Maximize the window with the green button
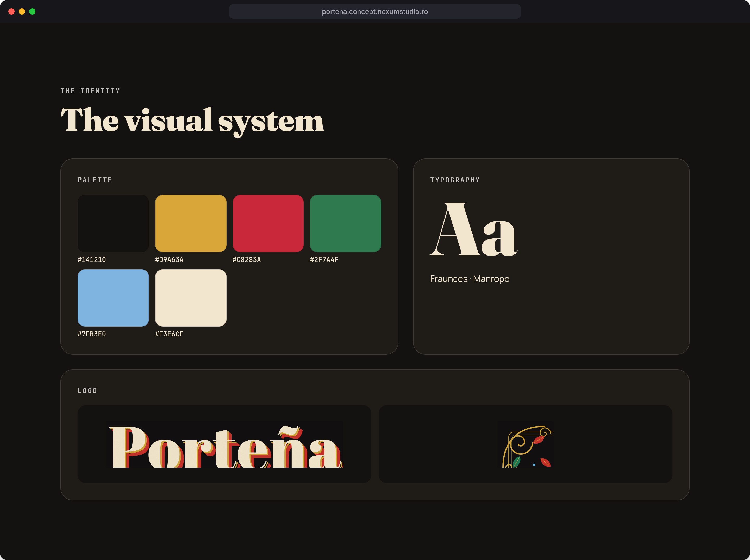 (x=33, y=11)
